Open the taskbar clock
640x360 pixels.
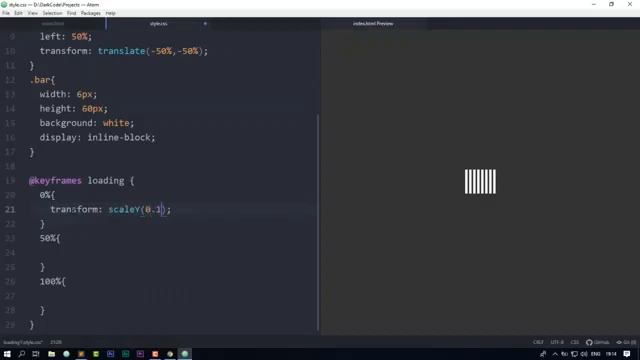[611, 354]
